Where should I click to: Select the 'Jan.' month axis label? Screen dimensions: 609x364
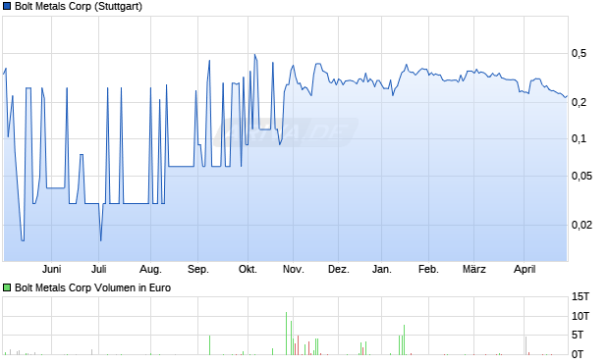[382, 269]
